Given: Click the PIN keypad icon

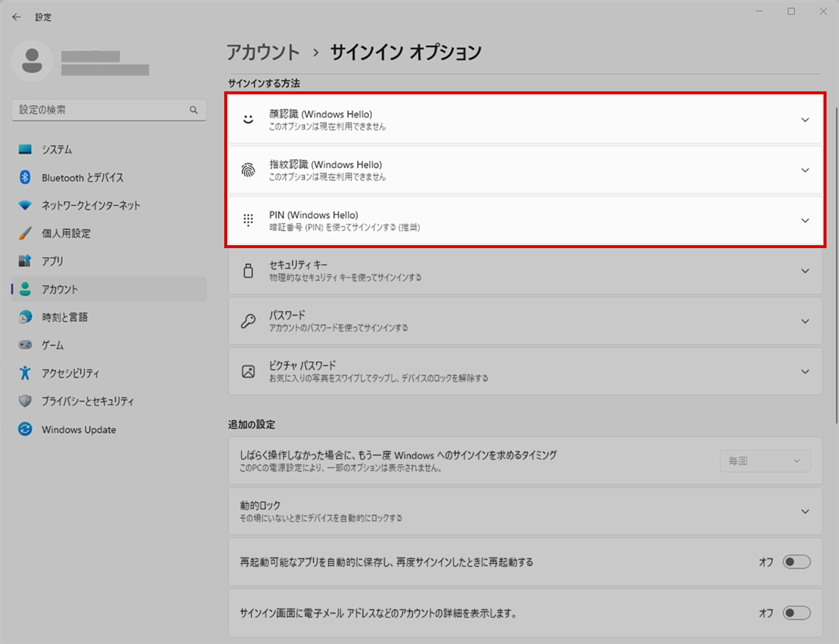Looking at the screenshot, I should [248, 220].
